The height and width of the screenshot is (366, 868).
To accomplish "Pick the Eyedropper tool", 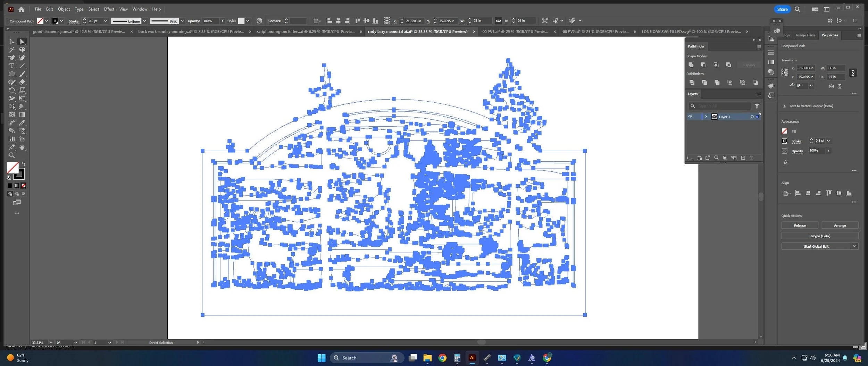I will pos(22,123).
